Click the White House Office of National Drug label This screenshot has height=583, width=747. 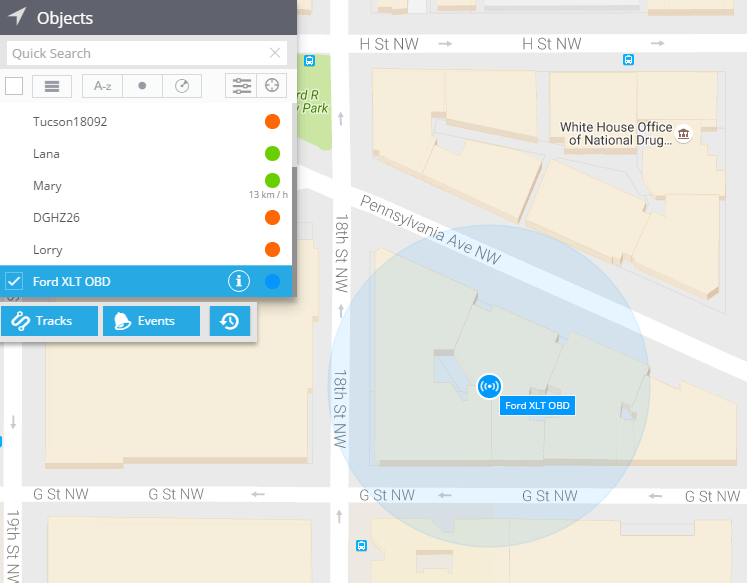616,133
